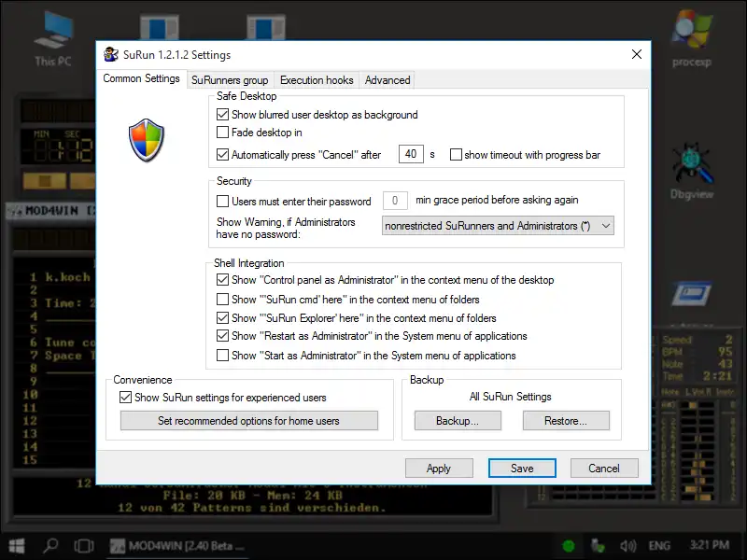This screenshot has width=747, height=560.
Task: Click Set recommended options for home users
Action: pyautogui.click(x=248, y=421)
